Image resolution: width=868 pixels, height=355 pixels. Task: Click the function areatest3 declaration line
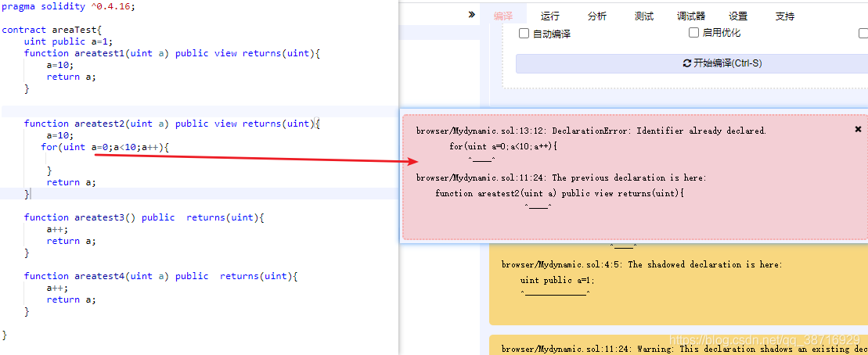coord(144,217)
